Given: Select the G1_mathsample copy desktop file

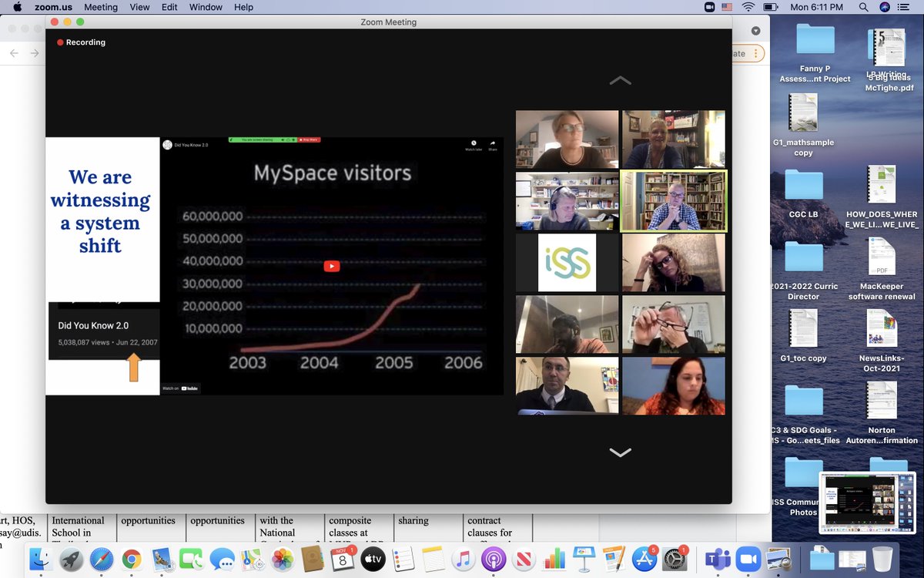Looking at the screenshot, I should point(803,124).
